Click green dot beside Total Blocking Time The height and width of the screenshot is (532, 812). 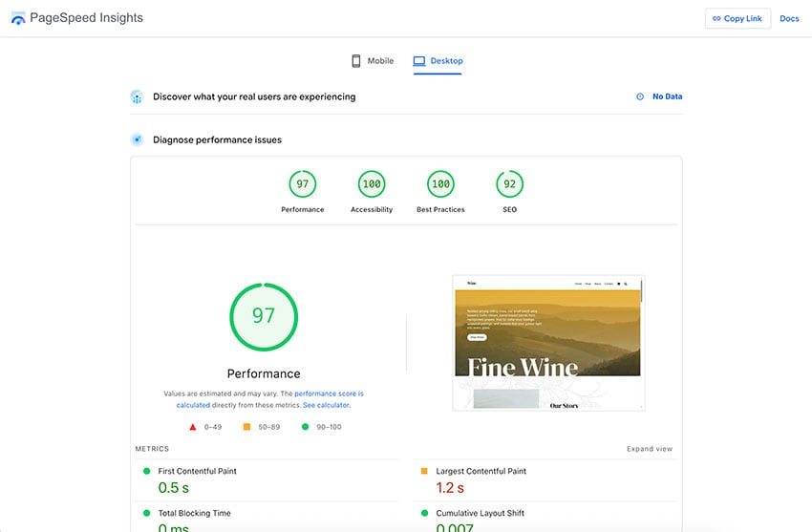pyautogui.click(x=146, y=513)
